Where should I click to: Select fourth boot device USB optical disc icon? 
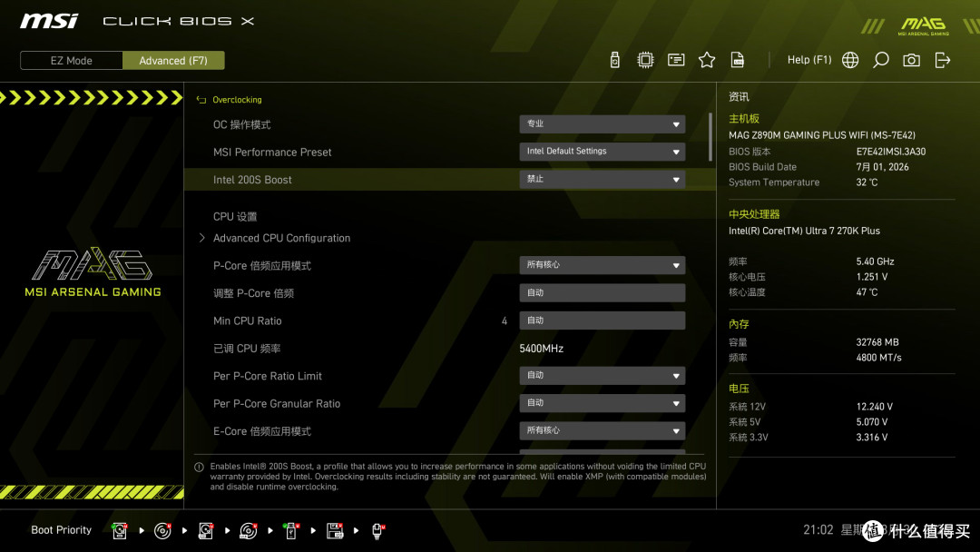248,531
